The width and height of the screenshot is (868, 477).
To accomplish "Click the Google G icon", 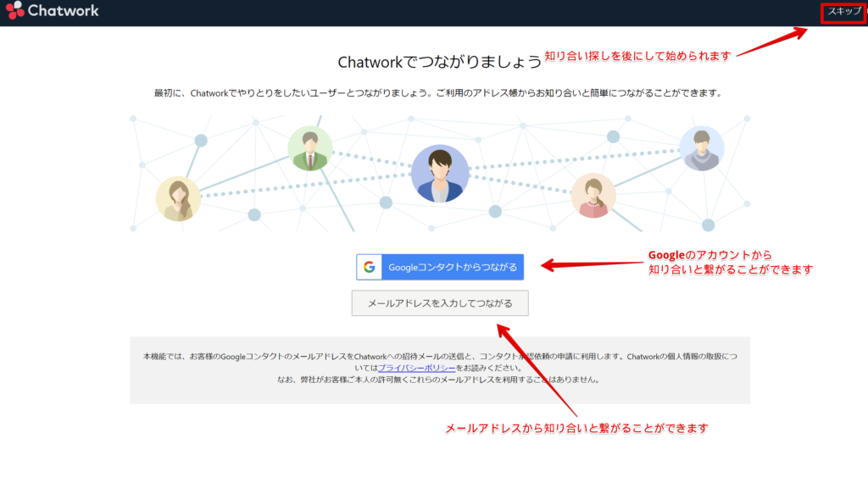I will pos(370,267).
